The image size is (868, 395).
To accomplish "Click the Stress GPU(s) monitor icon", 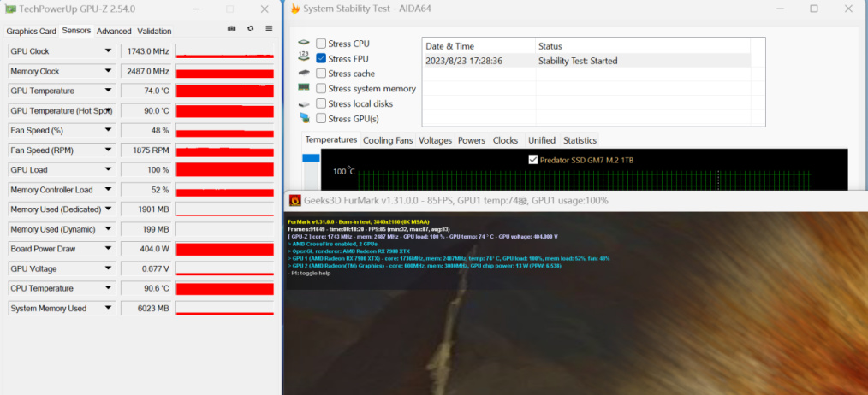I will pyautogui.click(x=303, y=118).
